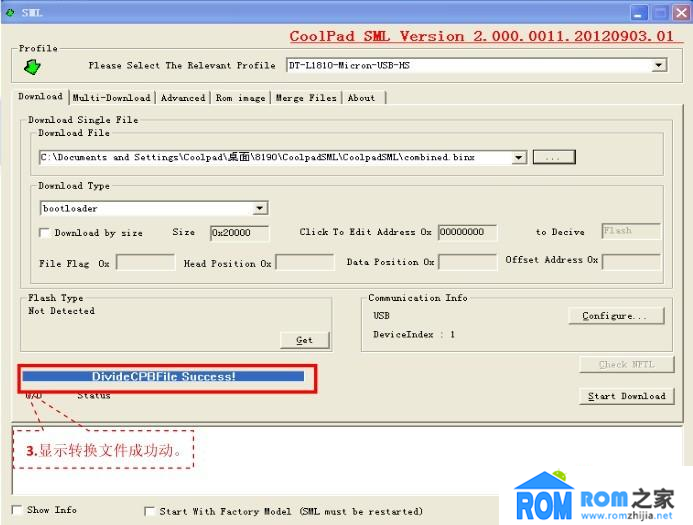Minimize the SML window
The width and height of the screenshot is (693, 525).
[639, 13]
